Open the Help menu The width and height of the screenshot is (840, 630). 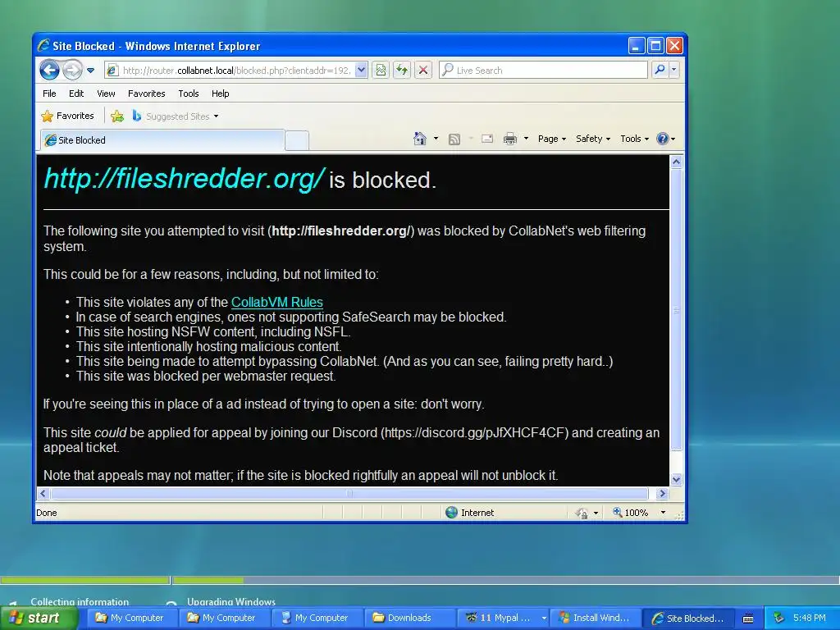tap(220, 94)
